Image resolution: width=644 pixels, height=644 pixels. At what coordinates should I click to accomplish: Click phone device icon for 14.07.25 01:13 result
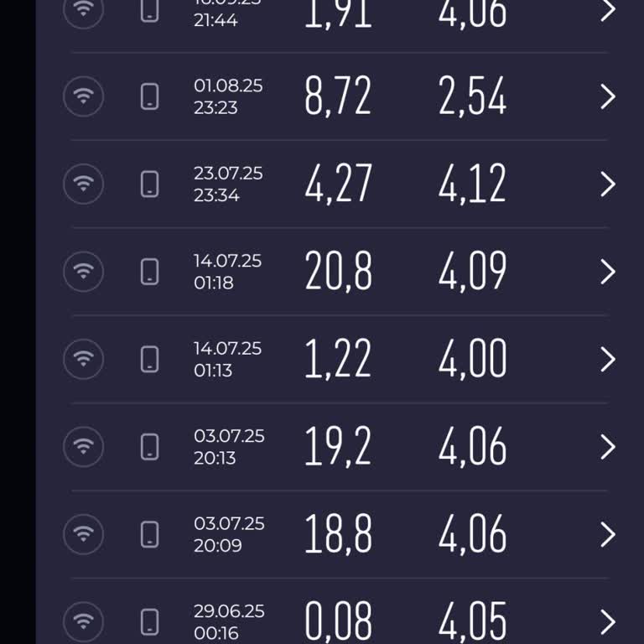coord(150,359)
